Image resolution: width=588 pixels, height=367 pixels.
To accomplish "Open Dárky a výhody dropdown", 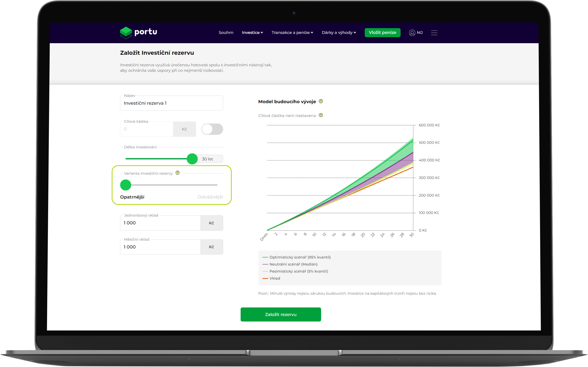I will (x=338, y=33).
